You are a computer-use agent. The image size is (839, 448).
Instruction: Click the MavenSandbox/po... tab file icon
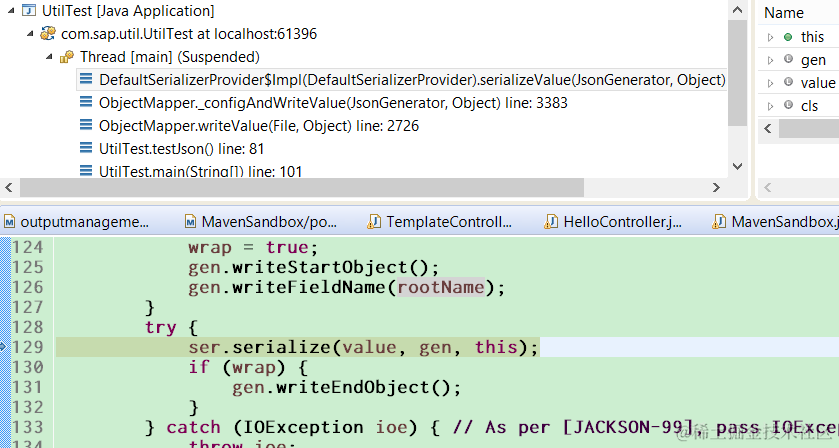coord(190,222)
